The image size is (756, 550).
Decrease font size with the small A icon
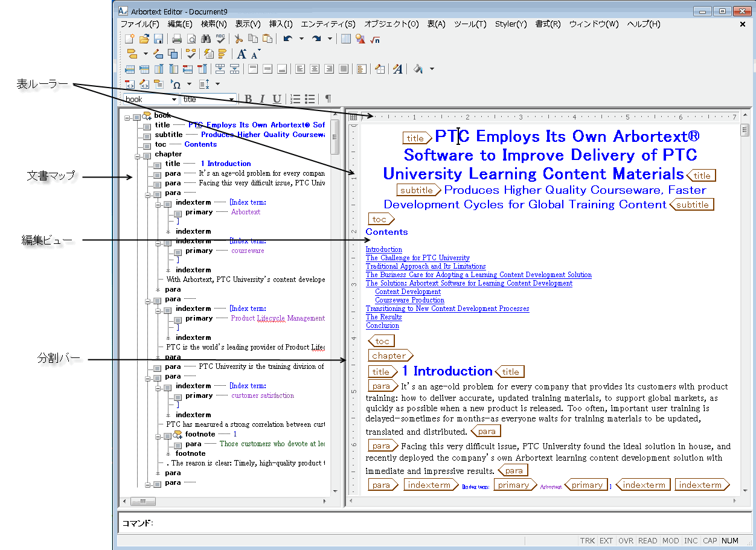click(256, 55)
